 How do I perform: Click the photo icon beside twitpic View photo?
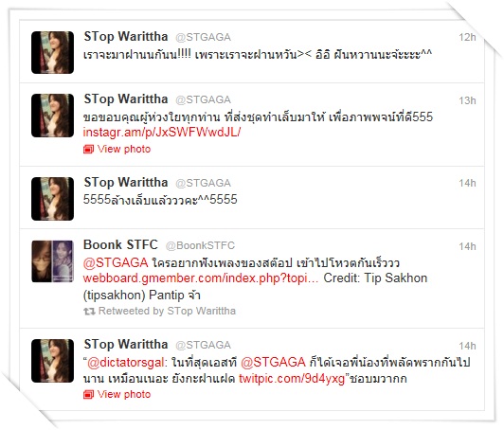tap(88, 394)
